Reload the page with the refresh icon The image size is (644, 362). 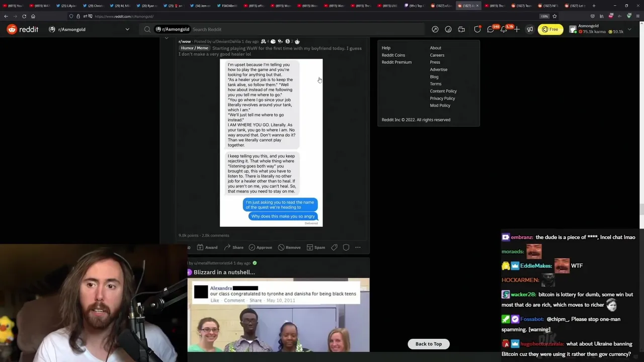click(24, 16)
